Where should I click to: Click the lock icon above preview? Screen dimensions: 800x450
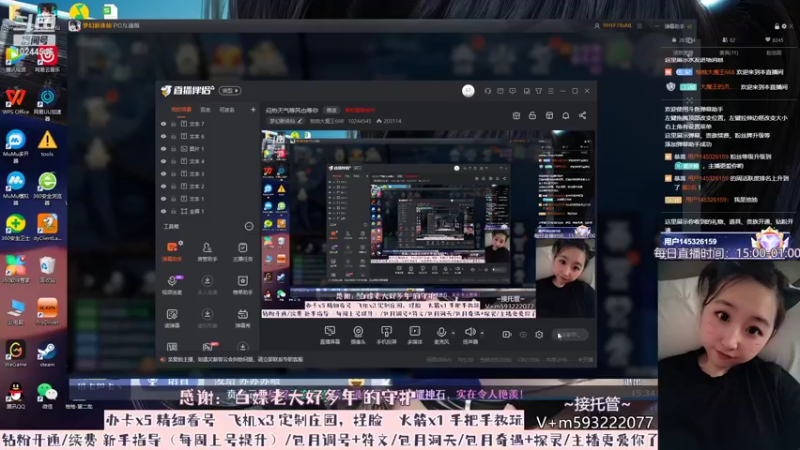click(532, 115)
